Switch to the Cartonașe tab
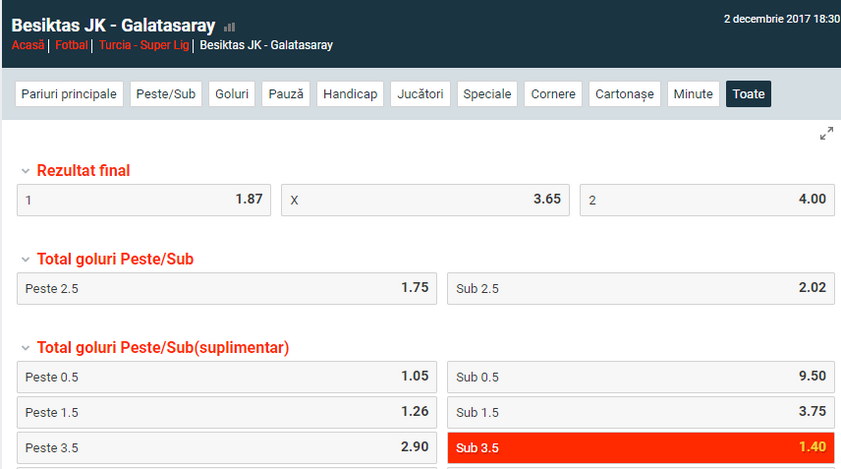 click(x=624, y=94)
